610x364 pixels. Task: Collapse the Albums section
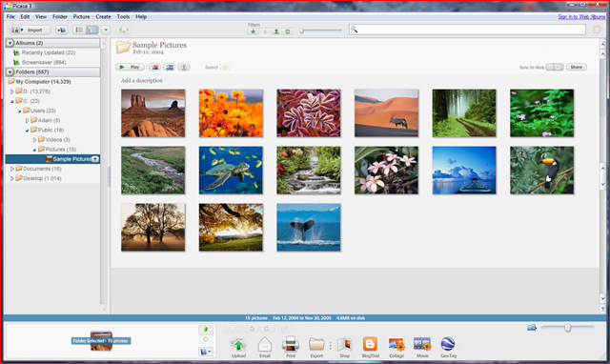[10, 43]
